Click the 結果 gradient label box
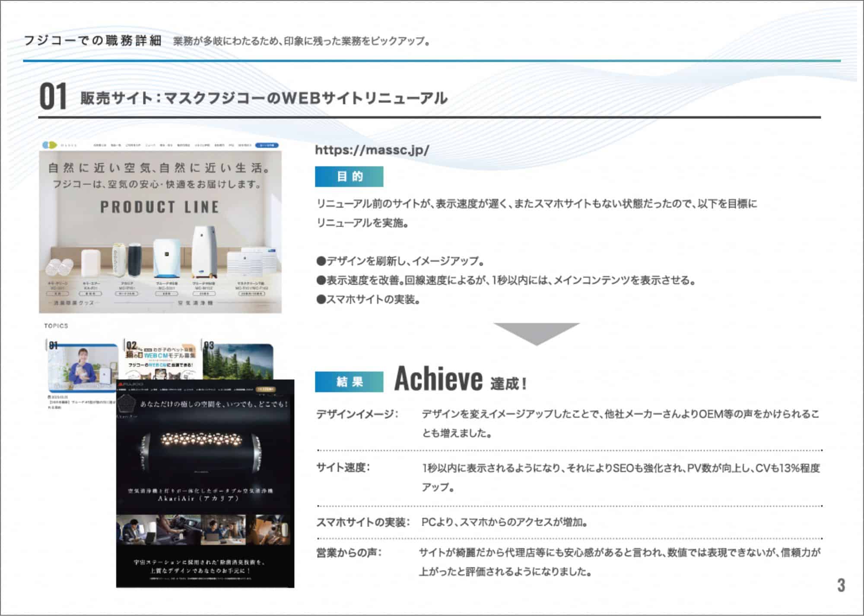 click(x=349, y=382)
